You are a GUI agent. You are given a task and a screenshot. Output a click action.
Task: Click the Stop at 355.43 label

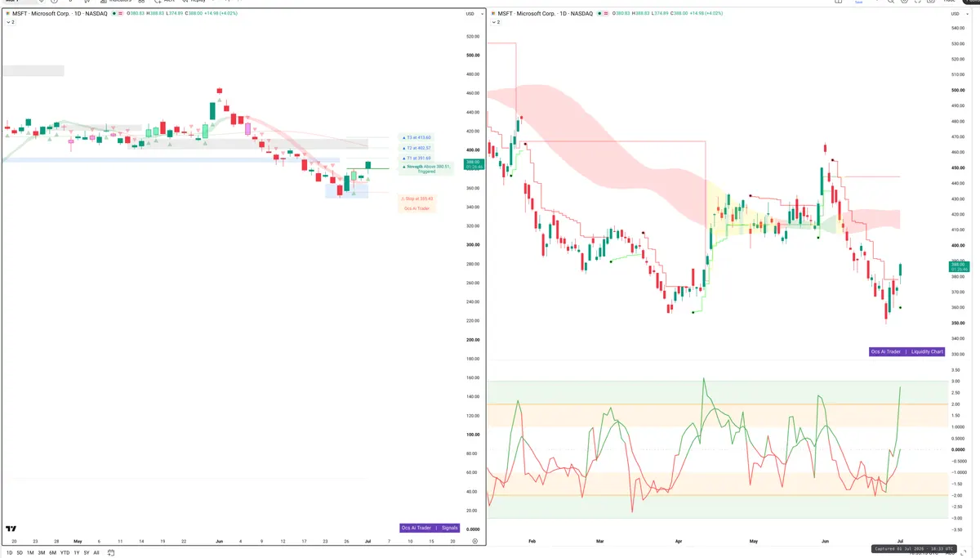coord(416,198)
